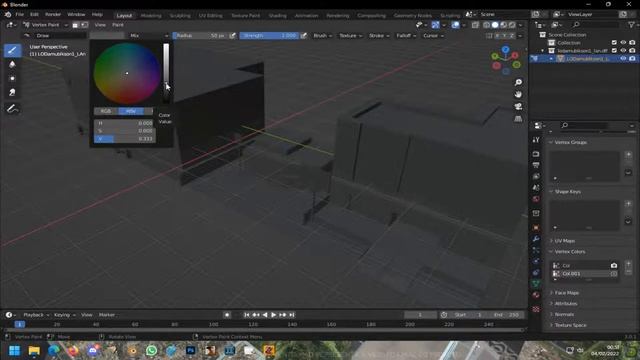This screenshot has width=640, height=360.
Task: Open the Tool properties tab
Action: (536, 140)
